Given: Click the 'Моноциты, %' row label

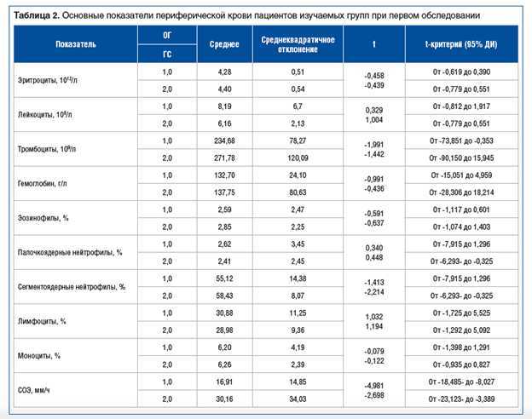Looking at the screenshot, I should (39, 356).
